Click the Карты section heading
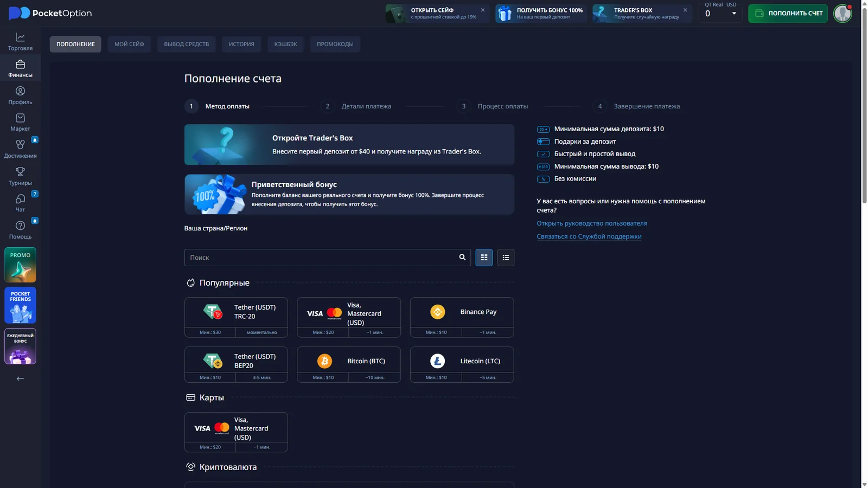 coord(212,397)
